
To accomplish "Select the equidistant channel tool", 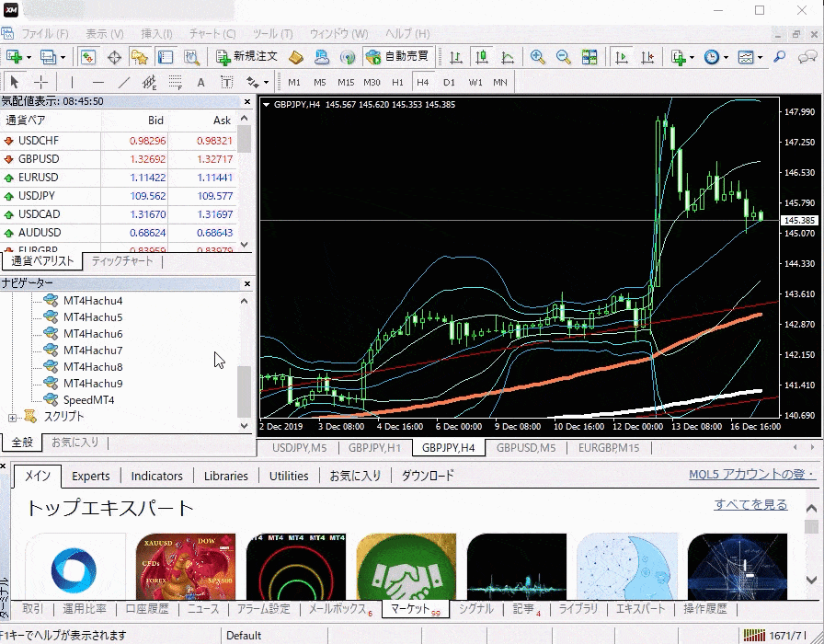I will pos(149,82).
